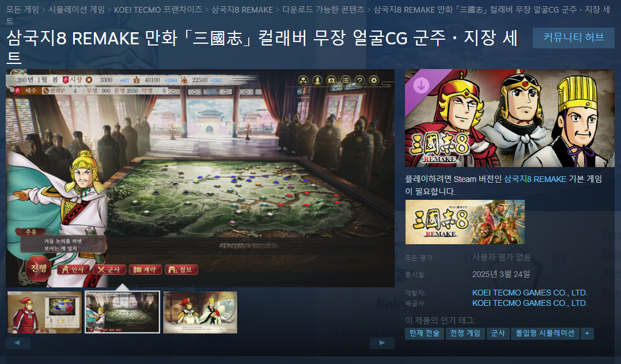Screen dimensions: 621x364
Task: Open the 턴제 전술 tag
Action: pyautogui.click(x=424, y=333)
